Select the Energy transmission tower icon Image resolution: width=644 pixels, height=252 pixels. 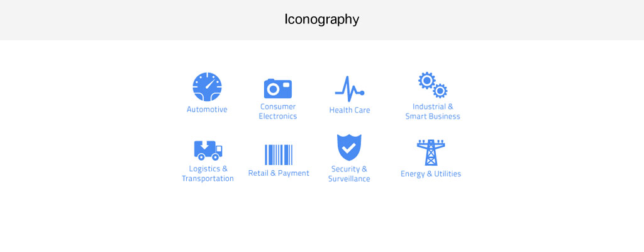coord(431,152)
